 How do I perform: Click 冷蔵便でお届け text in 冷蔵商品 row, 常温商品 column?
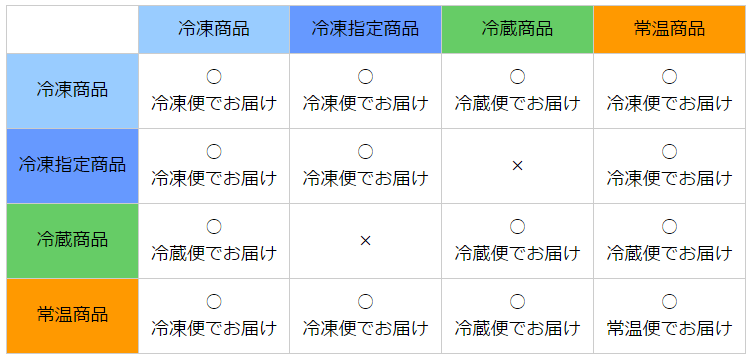[x=670, y=253]
